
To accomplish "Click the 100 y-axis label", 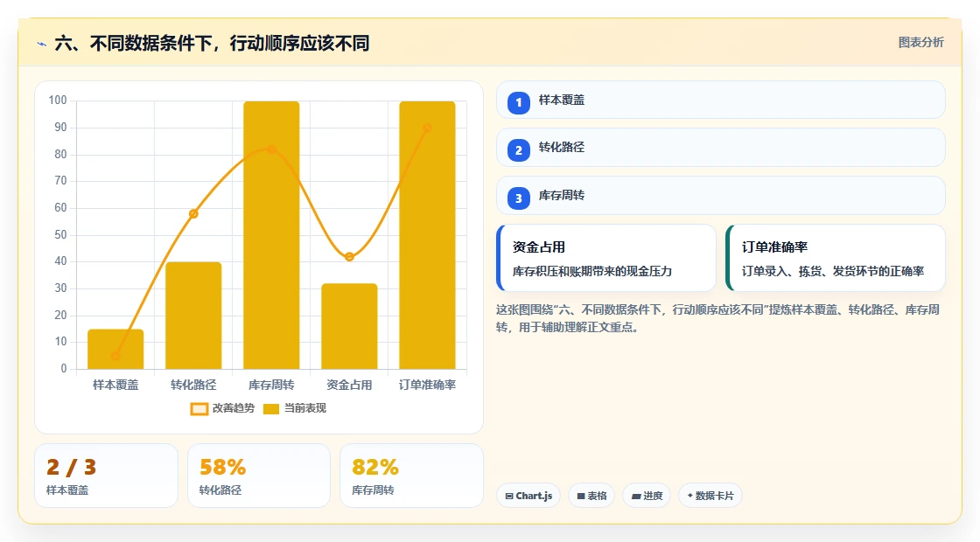I will coord(58,101).
